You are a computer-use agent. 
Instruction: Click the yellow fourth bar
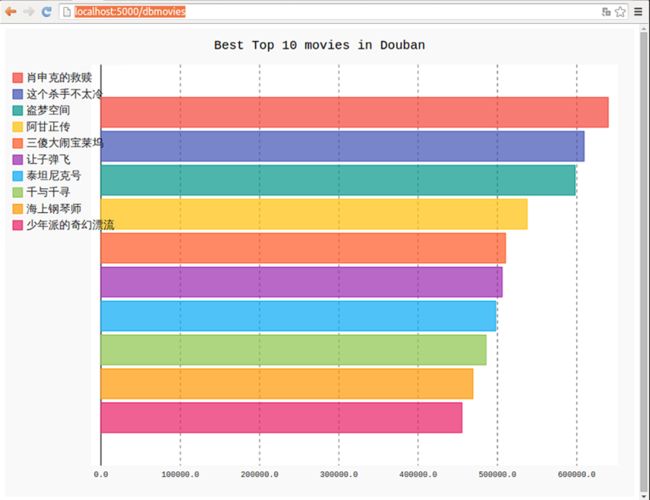tap(314, 214)
